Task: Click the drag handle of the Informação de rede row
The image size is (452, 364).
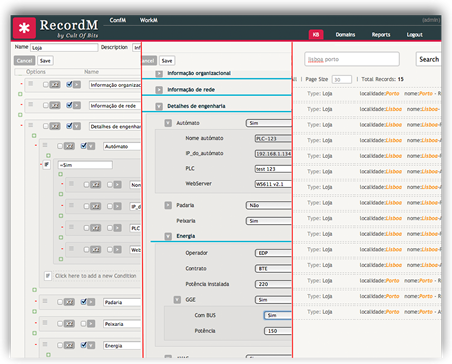Action: coord(31,104)
